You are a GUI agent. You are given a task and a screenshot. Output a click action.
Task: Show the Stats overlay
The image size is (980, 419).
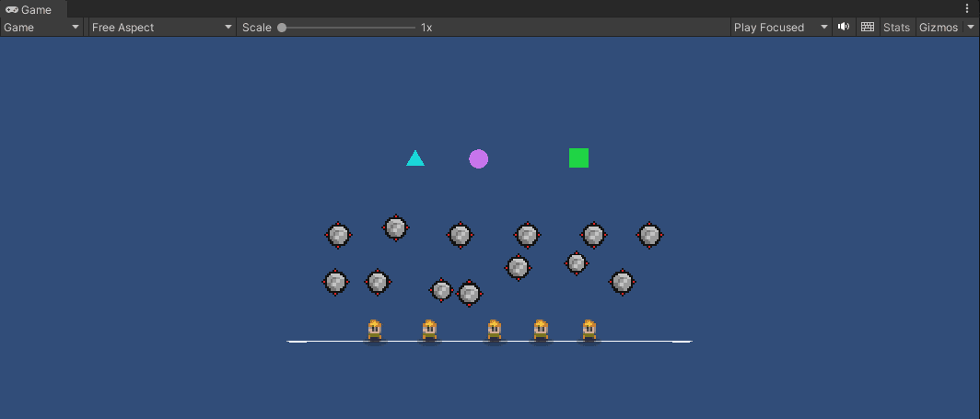click(896, 28)
